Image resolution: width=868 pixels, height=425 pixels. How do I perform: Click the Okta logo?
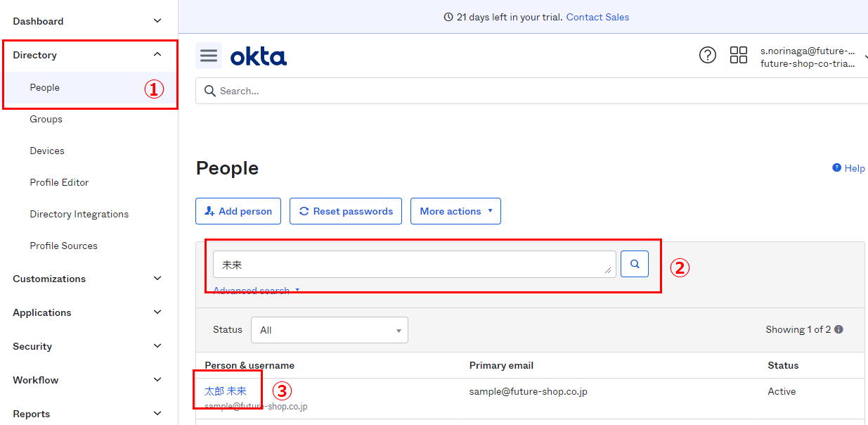point(259,56)
